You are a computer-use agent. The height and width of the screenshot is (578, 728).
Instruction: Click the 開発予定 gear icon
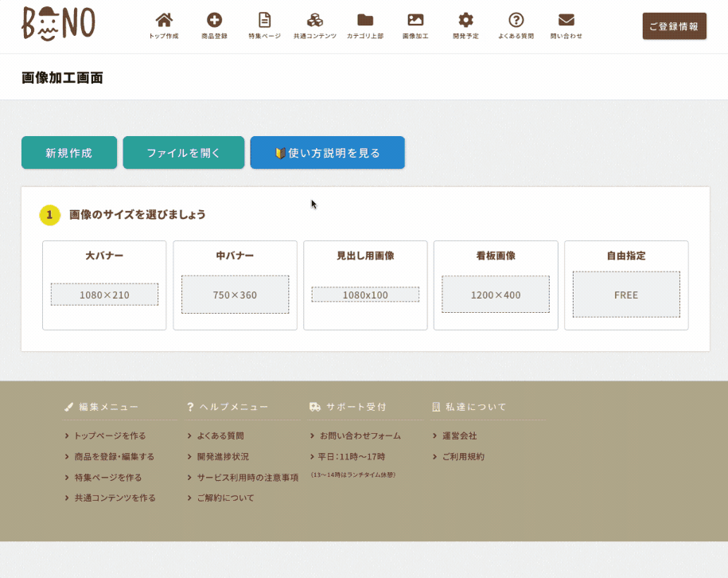click(465, 21)
